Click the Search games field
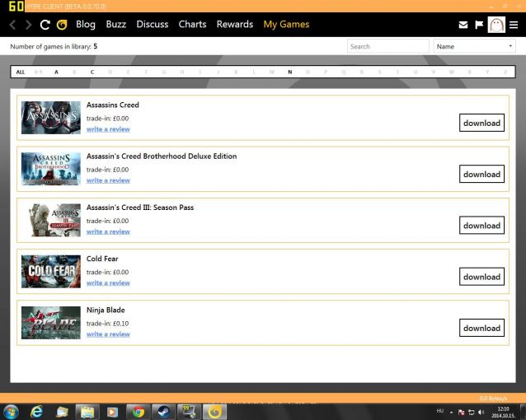This screenshot has width=526, height=420. (388, 46)
